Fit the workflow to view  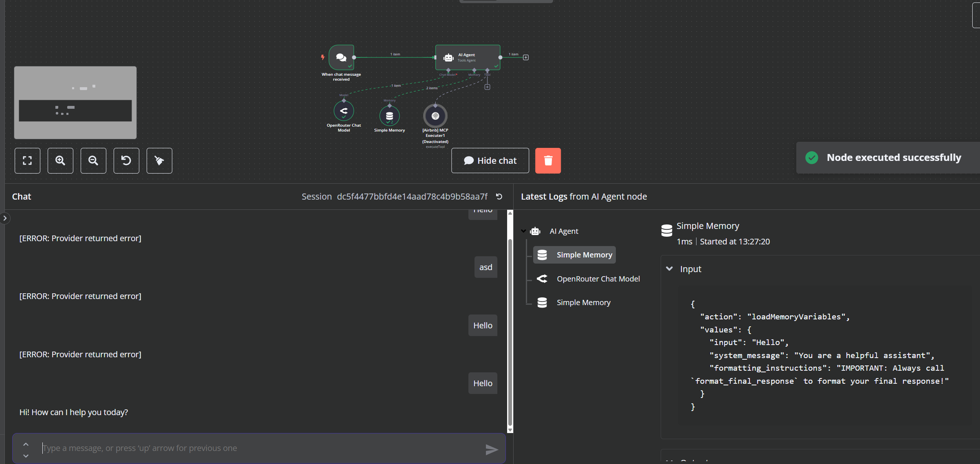[x=27, y=161]
